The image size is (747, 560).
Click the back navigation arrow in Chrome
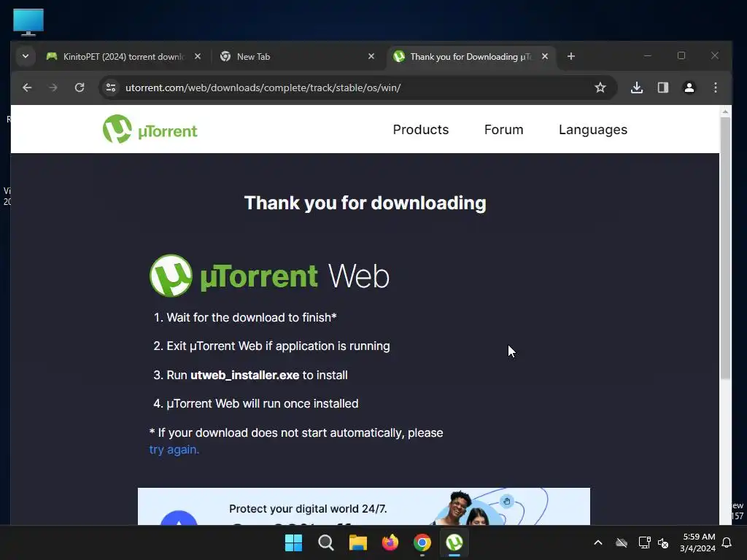pyautogui.click(x=27, y=87)
